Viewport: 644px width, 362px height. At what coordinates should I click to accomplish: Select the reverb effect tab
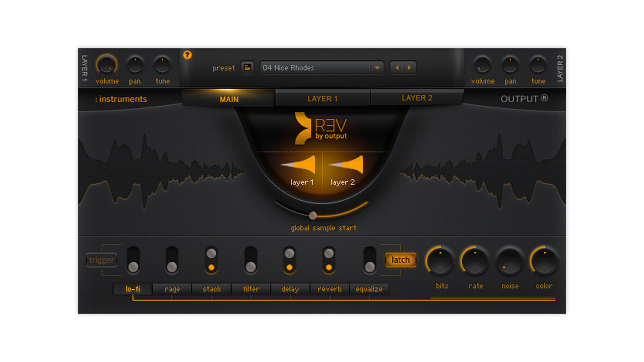tap(329, 289)
